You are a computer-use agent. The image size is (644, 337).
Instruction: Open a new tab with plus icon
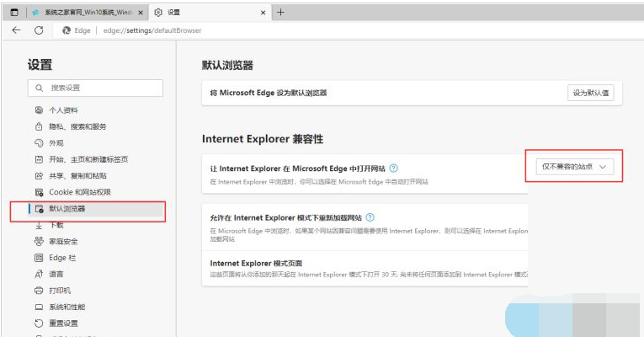[x=280, y=12]
